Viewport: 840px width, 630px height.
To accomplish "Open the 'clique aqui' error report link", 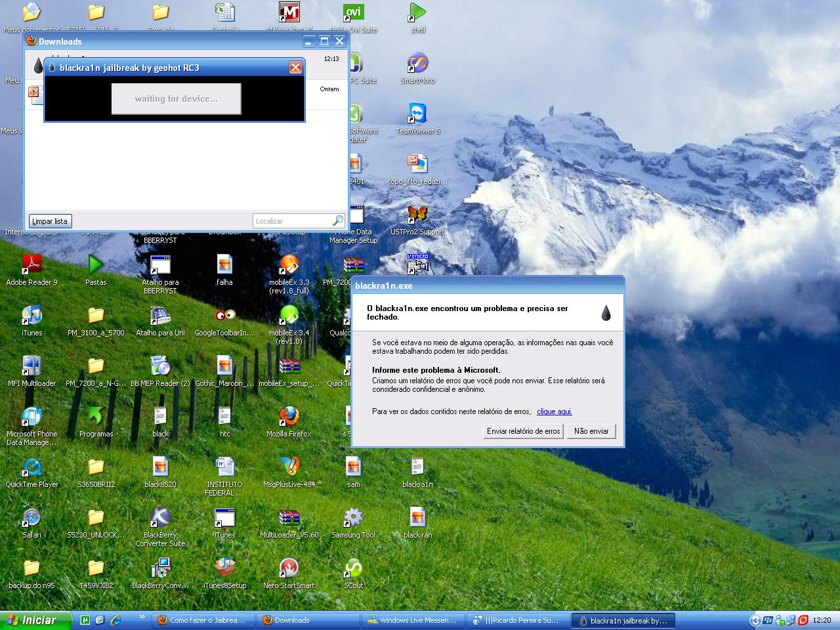I will 555,411.
